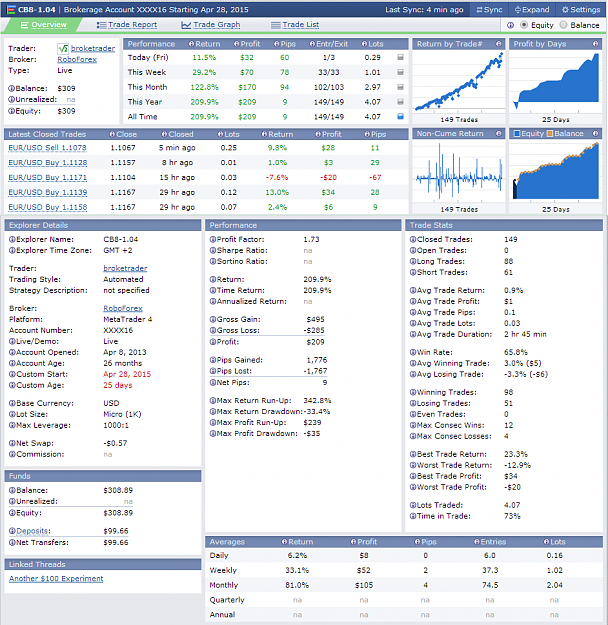Click the chart icon in Today (Fri) row
Image resolution: width=608 pixels, height=625 pixels.
(401, 57)
